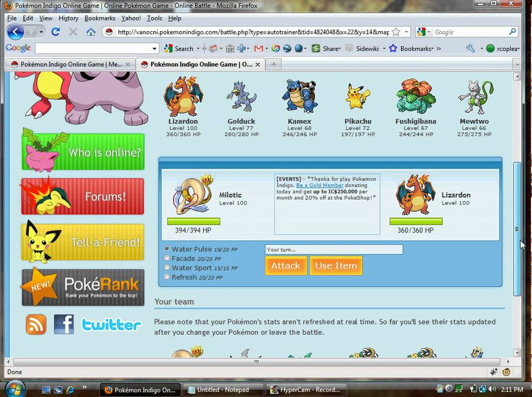Image resolution: width=532 pixels, height=397 pixels.
Task: Expand the rcoplea account dropdown
Action: tap(519, 49)
